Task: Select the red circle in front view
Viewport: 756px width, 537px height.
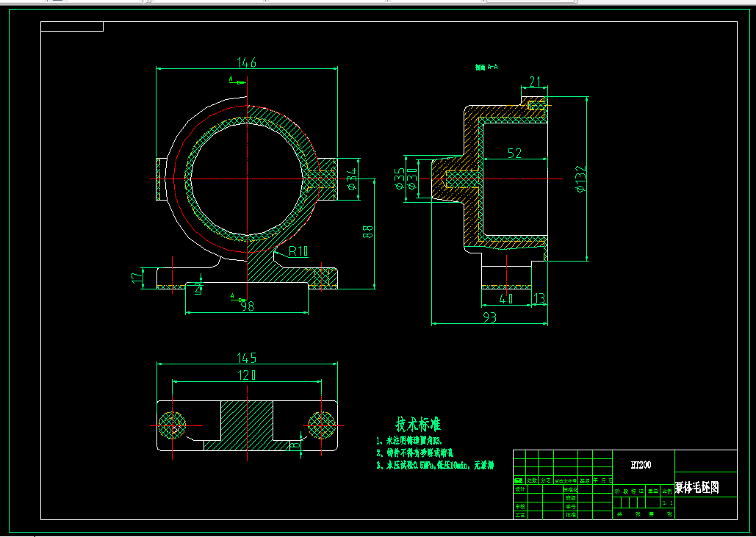Action: [x=246, y=179]
